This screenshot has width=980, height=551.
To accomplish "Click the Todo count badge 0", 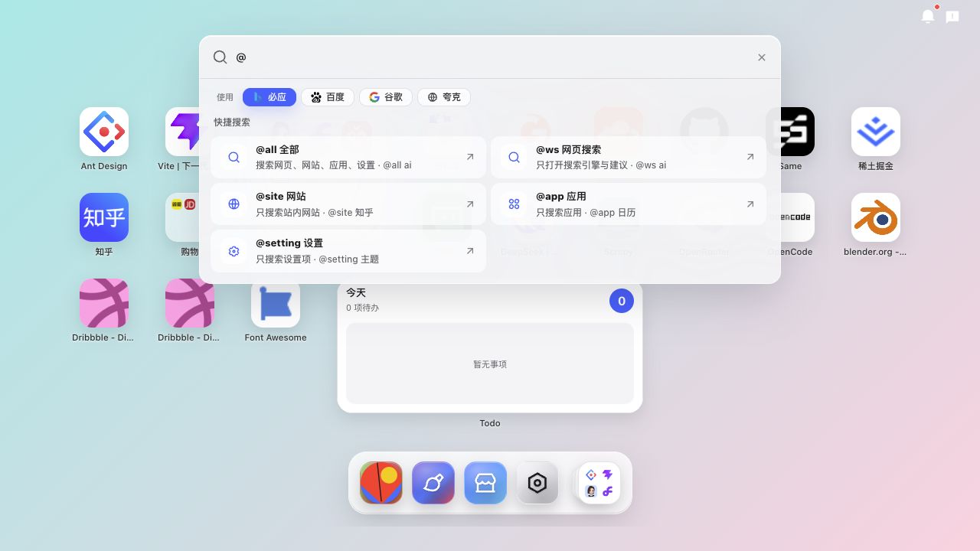I will pos(622,301).
